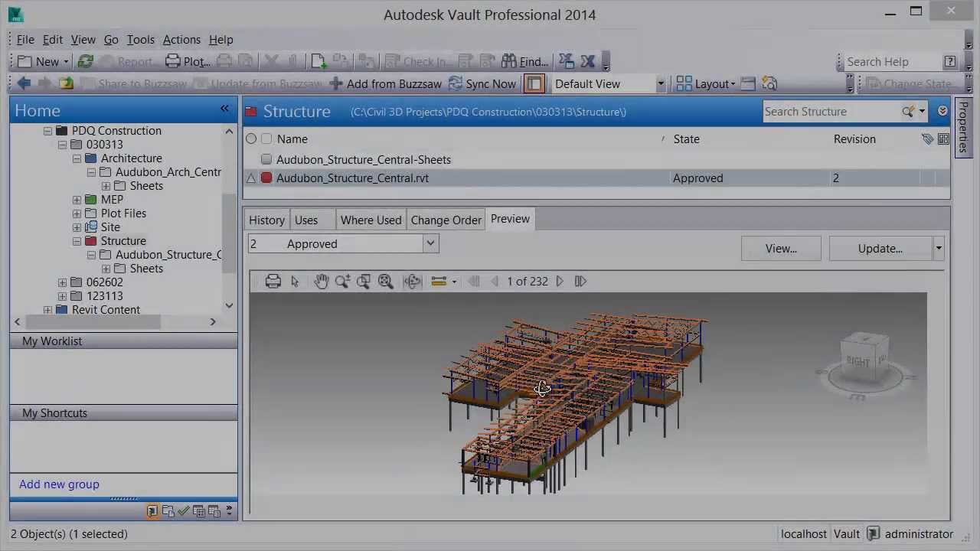Select the Pan tool in the preview toolbar
Screen dimensions: 980x551
pyautogui.click(x=321, y=281)
